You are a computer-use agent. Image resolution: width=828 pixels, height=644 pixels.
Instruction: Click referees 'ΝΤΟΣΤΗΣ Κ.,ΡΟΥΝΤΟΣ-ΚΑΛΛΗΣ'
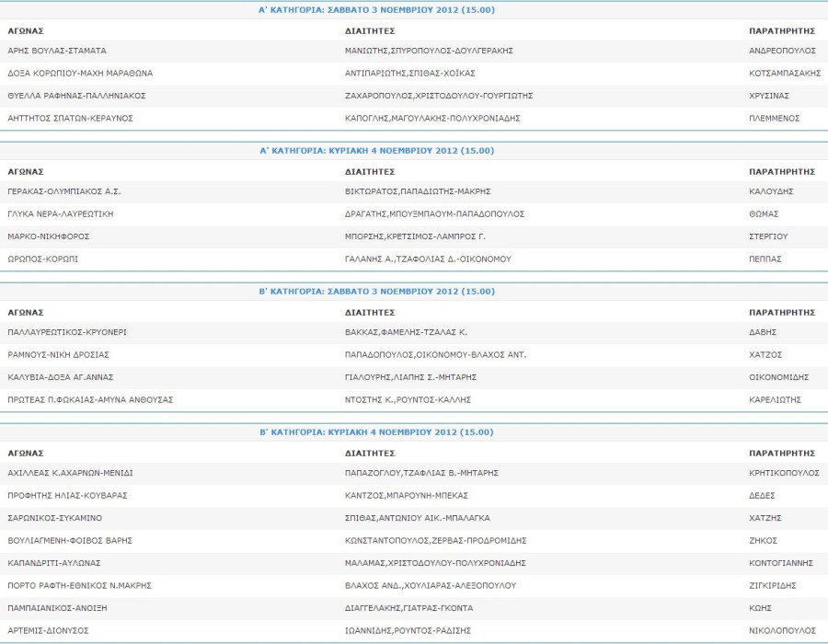(408, 400)
